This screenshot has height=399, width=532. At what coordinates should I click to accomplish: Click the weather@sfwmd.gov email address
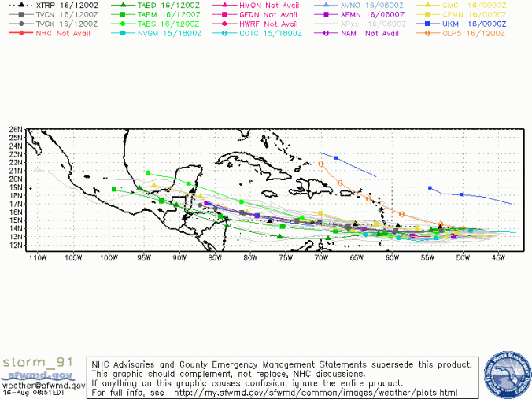pyautogui.click(x=42, y=385)
